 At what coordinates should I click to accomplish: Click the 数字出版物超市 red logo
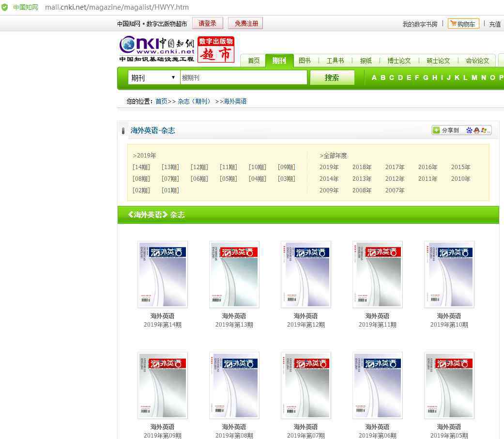tap(215, 49)
